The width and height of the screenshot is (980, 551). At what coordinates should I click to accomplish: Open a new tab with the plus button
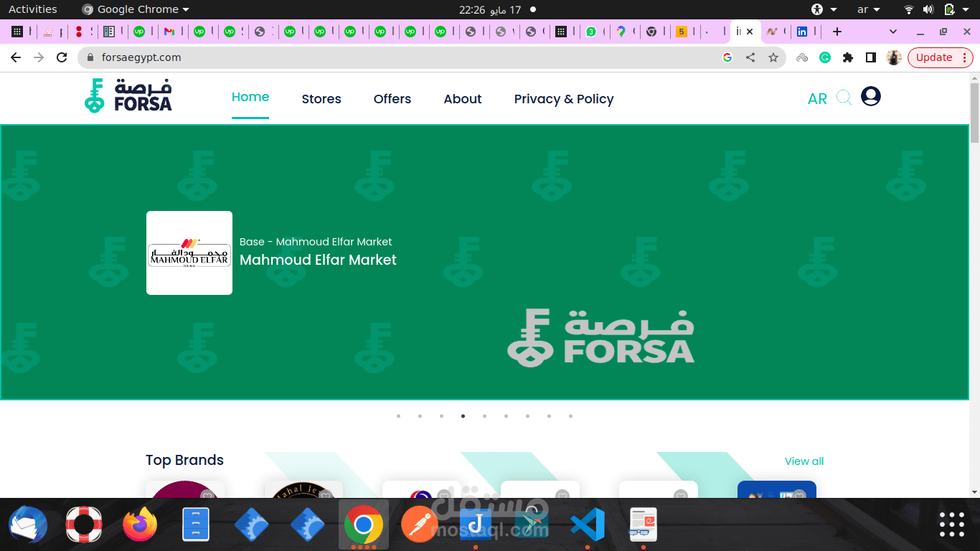(x=837, y=32)
